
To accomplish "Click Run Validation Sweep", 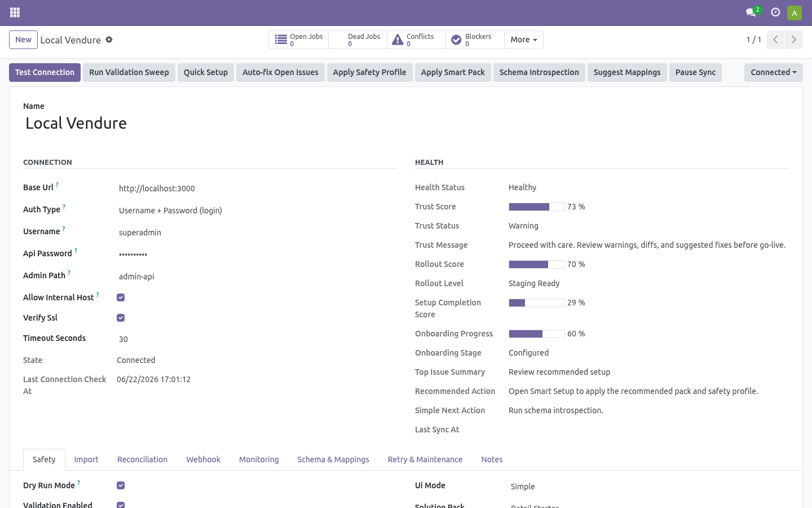I will tap(129, 72).
